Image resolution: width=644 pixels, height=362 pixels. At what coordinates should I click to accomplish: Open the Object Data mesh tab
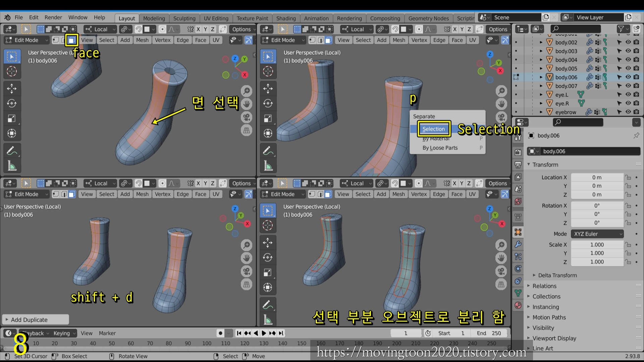click(x=518, y=293)
